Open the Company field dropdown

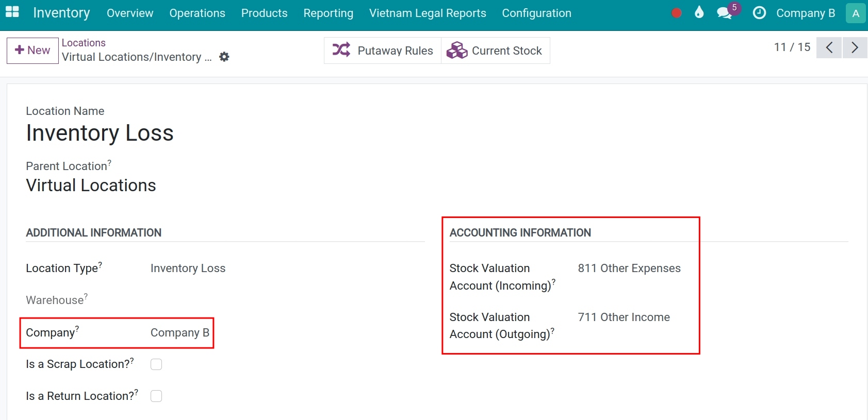coord(179,333)
